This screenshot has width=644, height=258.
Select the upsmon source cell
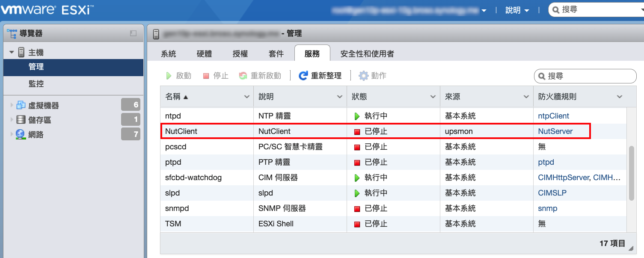487,131
